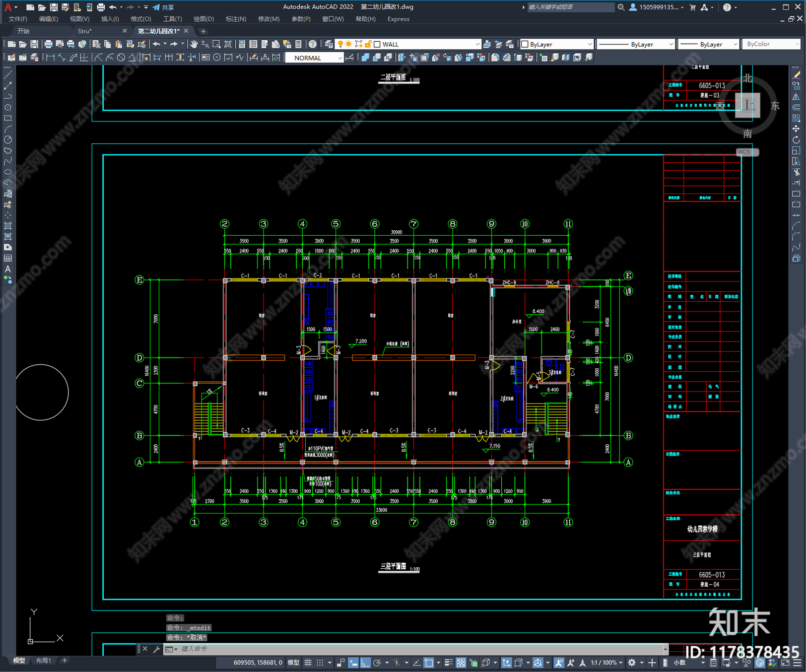Click the add layout plus button
Image resolution: width=806 pixels, height=672 pixels.
click(x=64, y=660)
